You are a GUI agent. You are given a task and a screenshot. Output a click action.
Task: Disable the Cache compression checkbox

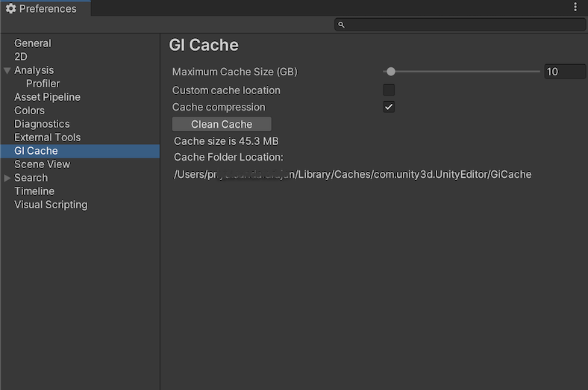[x=389, y=107]
